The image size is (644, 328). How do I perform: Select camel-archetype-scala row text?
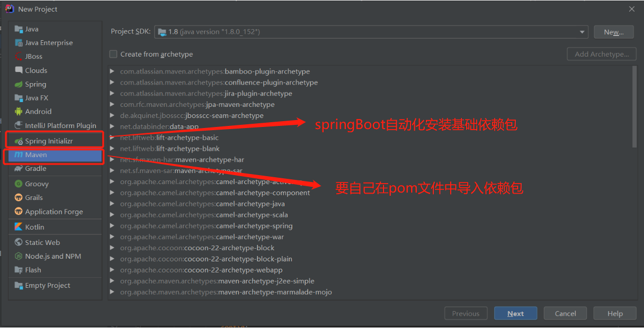pos(204,215)
